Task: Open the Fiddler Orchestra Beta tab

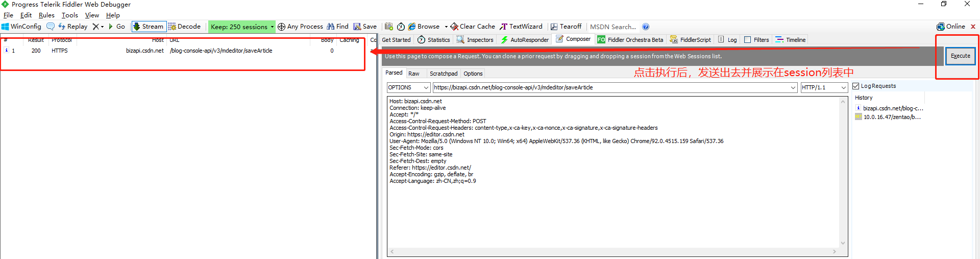Action: 630,40
